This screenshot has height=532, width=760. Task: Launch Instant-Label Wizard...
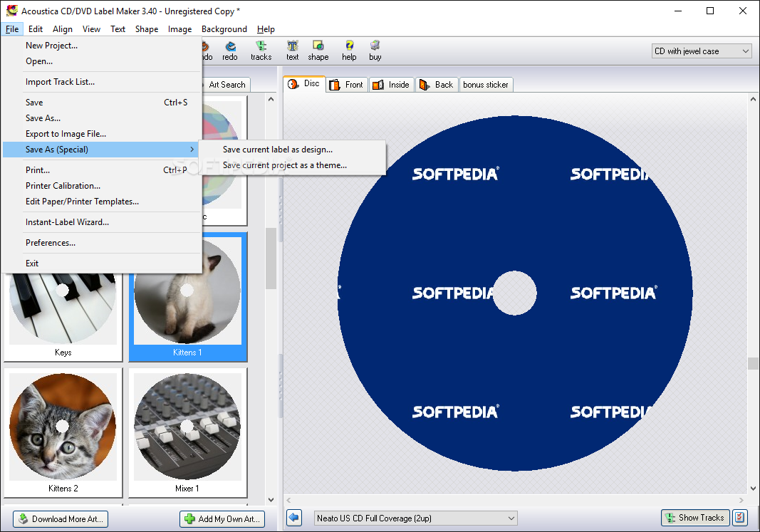coord(68,222)
